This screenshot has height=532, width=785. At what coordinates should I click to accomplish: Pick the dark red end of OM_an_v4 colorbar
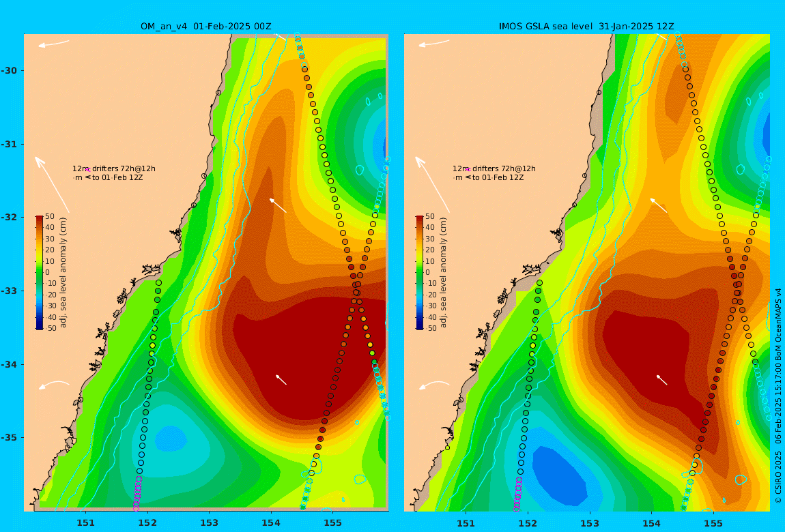click(x=40, y=218)
